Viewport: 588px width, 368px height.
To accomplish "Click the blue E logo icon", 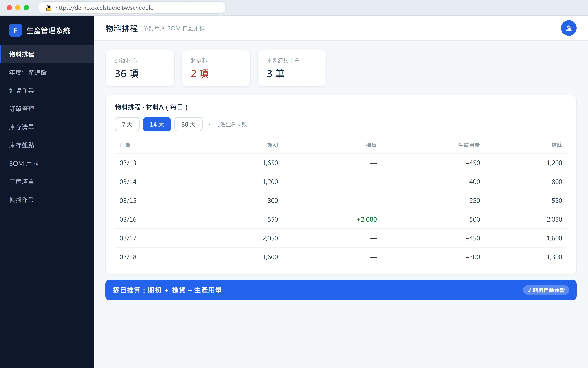I will pos(15,30).
